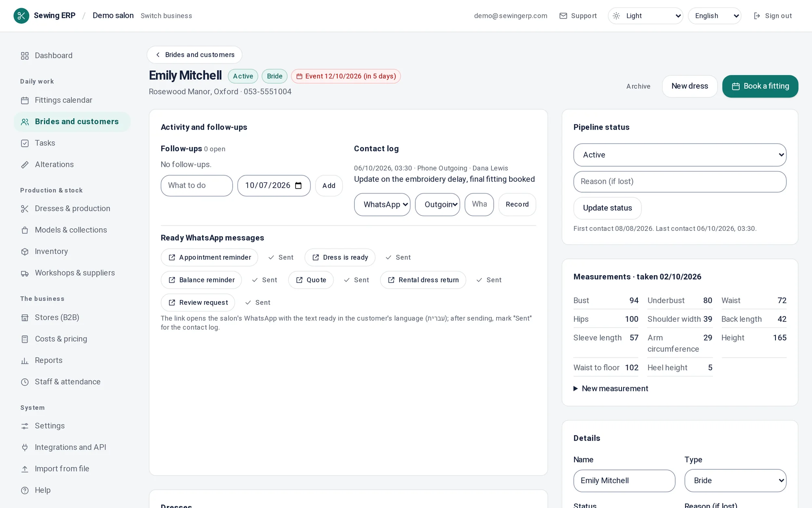
Task: Click the Sign out icon
Action: coord(757,16)
